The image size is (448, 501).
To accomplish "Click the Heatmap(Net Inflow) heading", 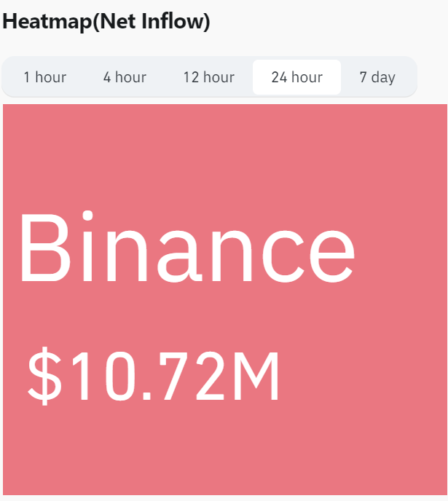I will click(x=106, y=22).
